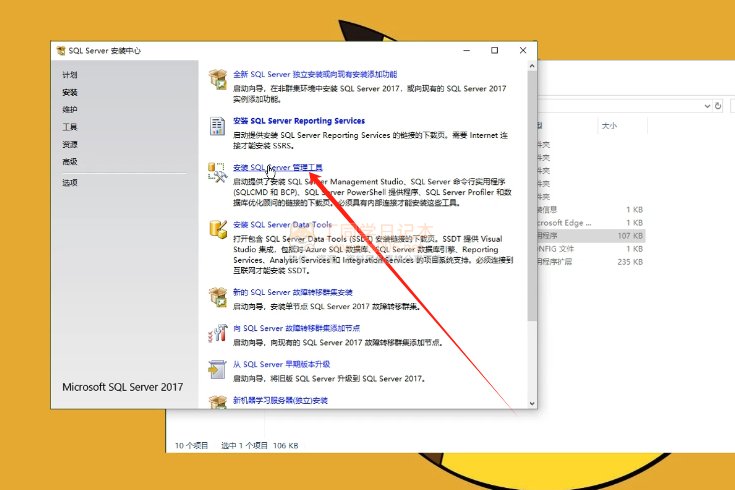Open the 安装 SQL Server 管理工具 link

[x=278, y=167]
